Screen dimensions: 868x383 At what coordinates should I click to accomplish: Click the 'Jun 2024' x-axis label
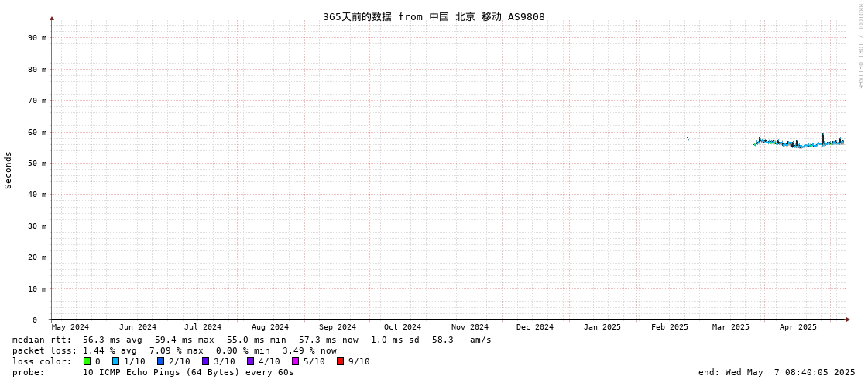(138, 327)
